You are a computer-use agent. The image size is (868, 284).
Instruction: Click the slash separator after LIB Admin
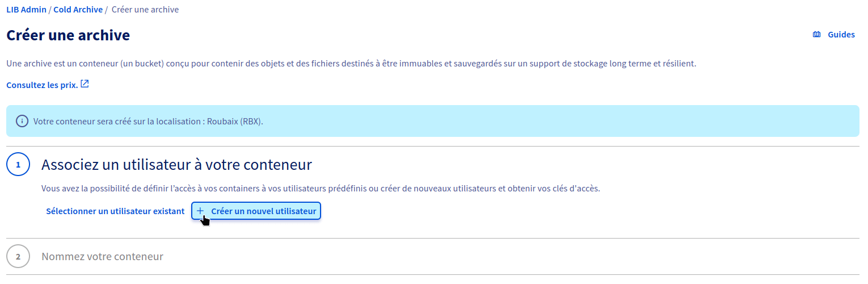click(50, 10)
